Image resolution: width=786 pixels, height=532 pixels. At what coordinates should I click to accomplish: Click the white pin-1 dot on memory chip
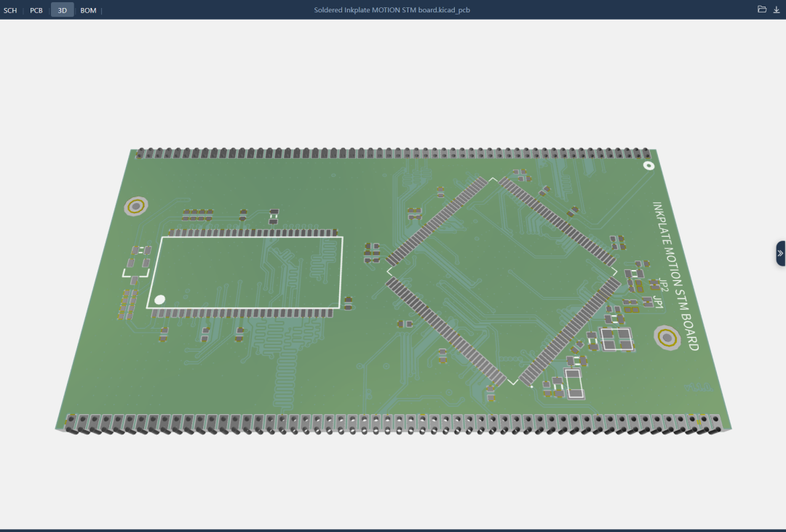(160, 299)
